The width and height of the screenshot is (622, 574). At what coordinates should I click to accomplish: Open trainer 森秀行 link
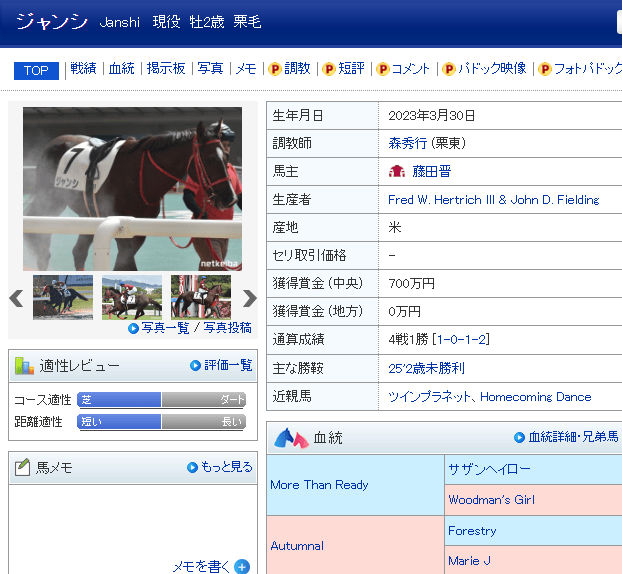coord(407,143)
